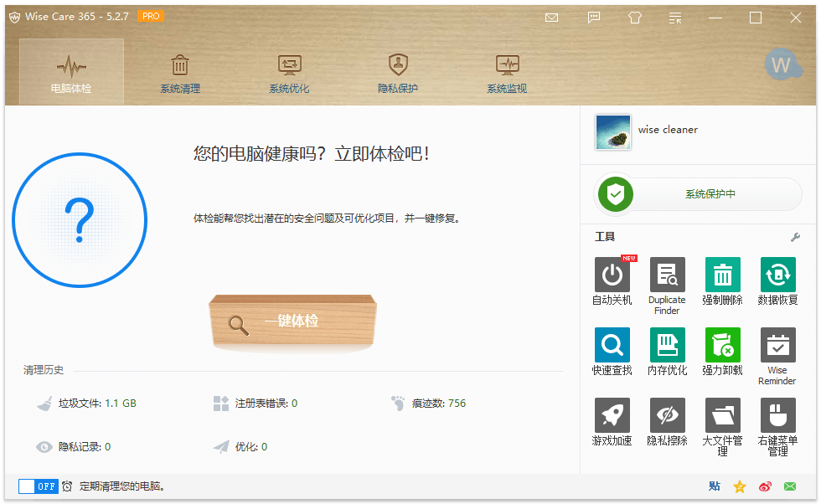Open the 数据恢复 data recovery tool
The width and height of the screenshot is (821, 504).
tap(777, 275)
